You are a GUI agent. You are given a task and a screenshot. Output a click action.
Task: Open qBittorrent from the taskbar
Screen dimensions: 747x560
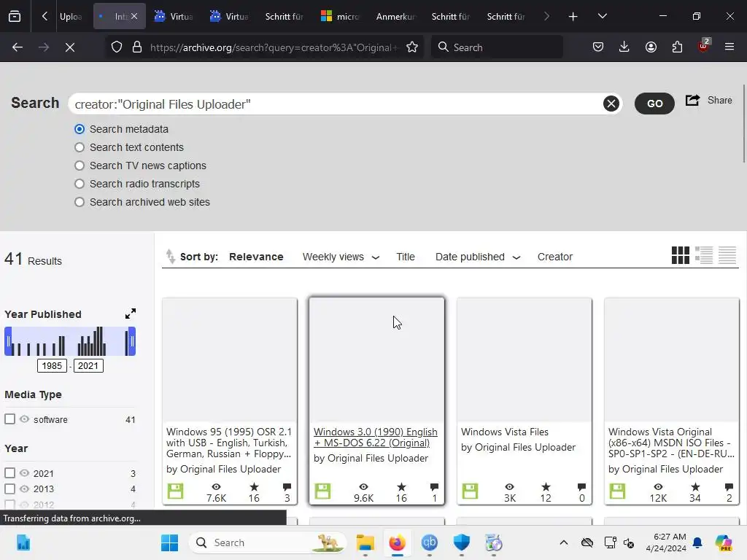429,542
